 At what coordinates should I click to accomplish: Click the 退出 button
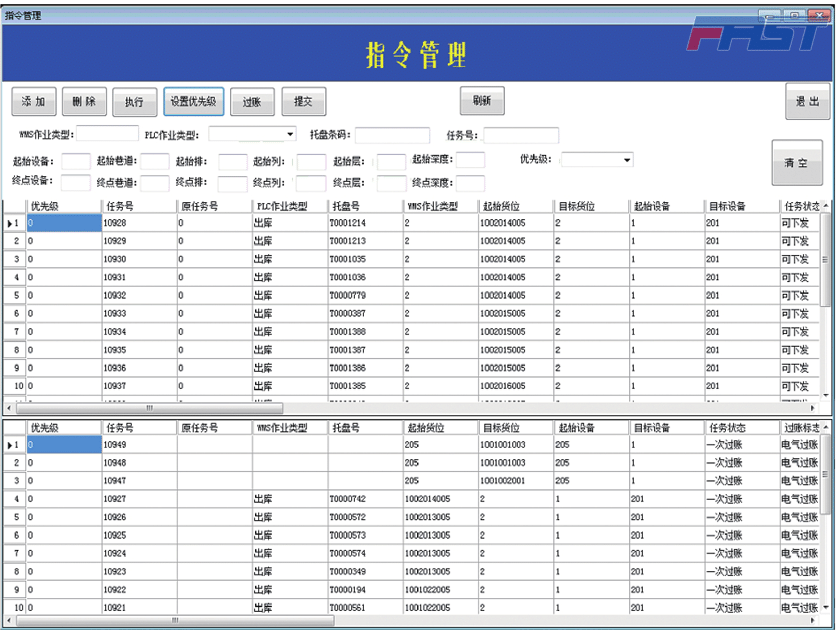pos(807,102)
